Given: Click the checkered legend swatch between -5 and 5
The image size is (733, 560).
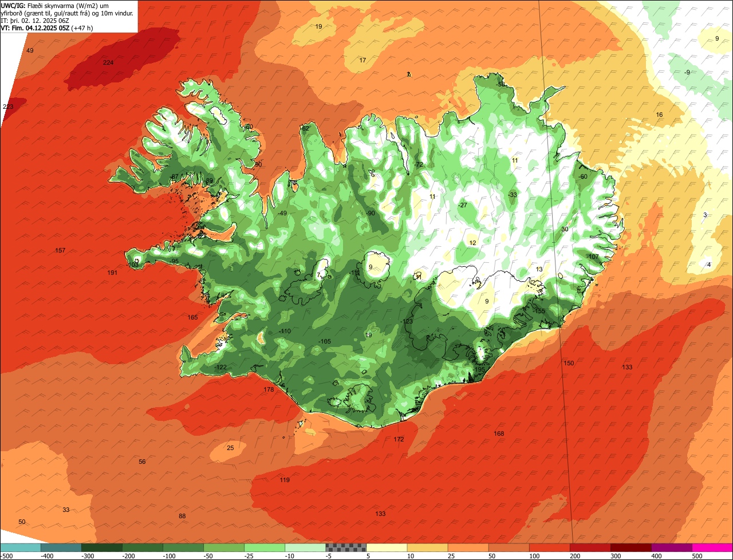Looking at the screenshot, I should [346, 547].
